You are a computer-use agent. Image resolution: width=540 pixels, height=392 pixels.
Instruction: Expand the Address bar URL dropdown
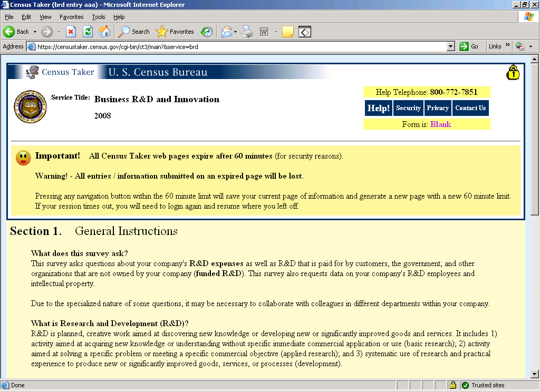pos(450,46)
